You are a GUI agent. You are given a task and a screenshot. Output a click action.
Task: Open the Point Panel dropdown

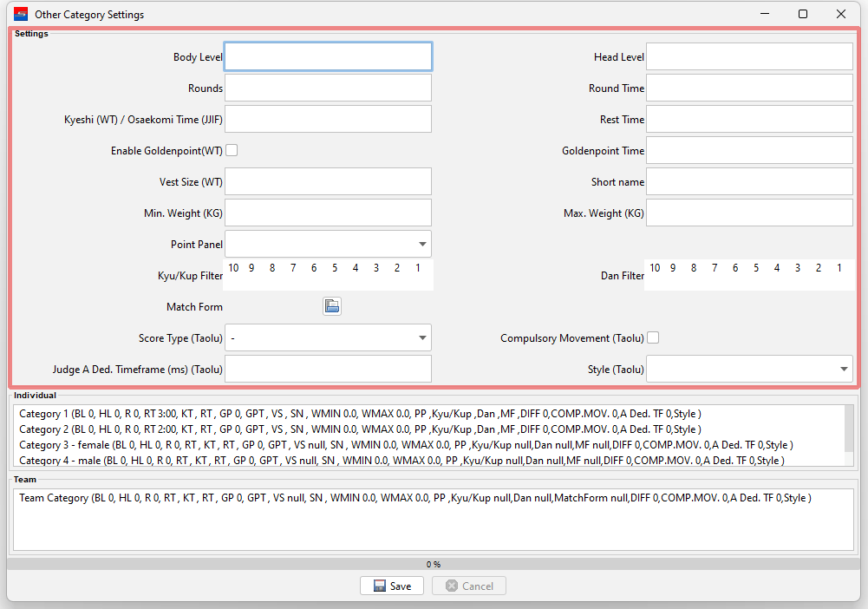pyautogui.click(x=328, y=244)
